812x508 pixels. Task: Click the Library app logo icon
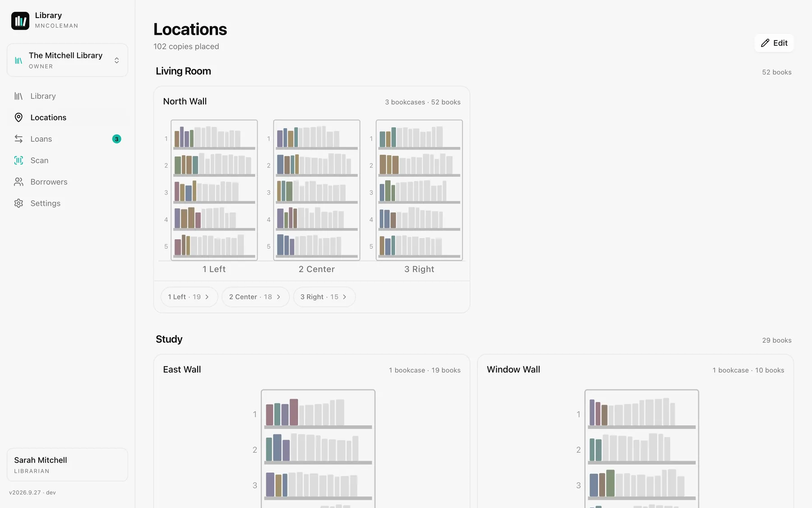(x=20, y=21)
